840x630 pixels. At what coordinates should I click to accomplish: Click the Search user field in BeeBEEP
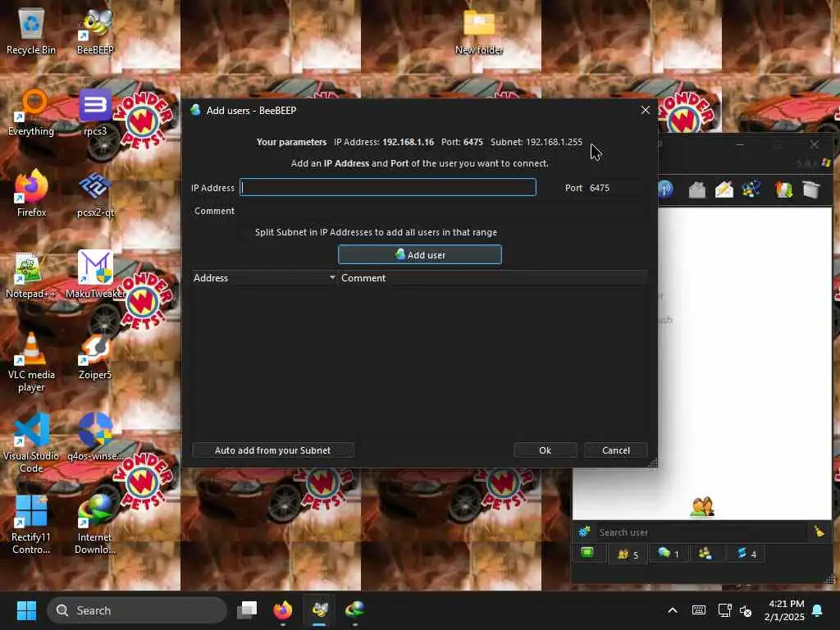click(x=701, y=532)
